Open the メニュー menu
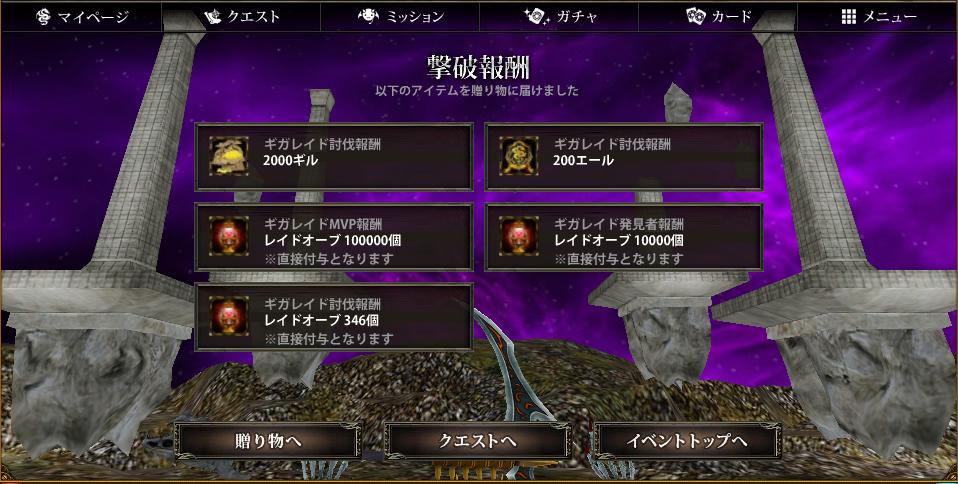Screen dimensions: 958x484 point(877,16)
